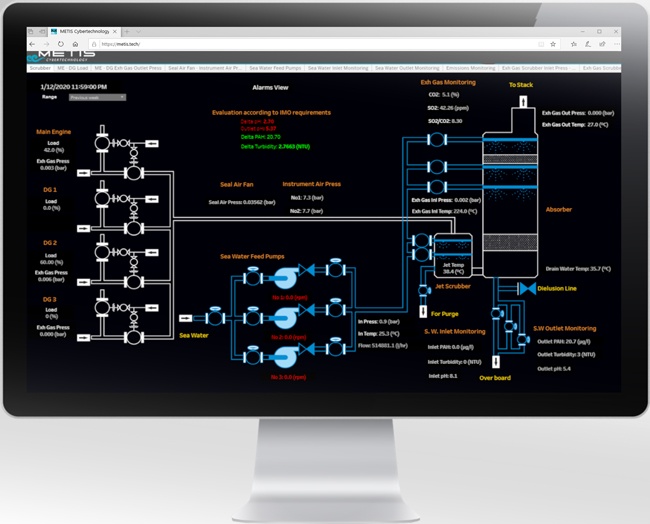
Task: Click the Alarms View heading
Action: (x=270, y=87)
